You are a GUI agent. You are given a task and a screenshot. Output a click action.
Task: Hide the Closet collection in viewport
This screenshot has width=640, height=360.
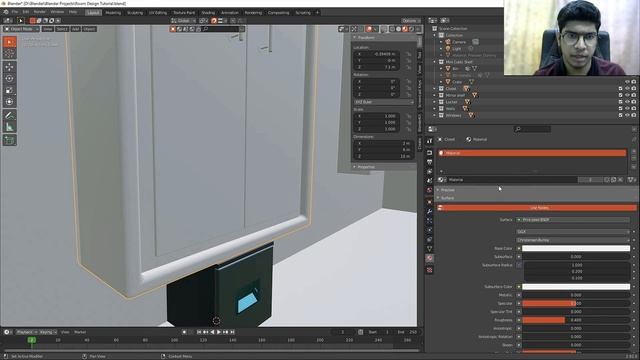click(x=627, y=88)
